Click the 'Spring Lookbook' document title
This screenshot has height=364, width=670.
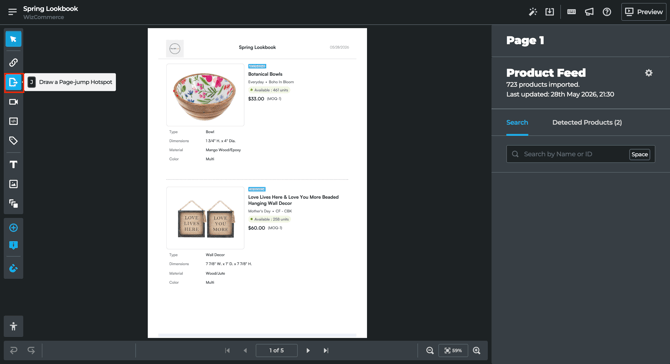coord(50,9)
